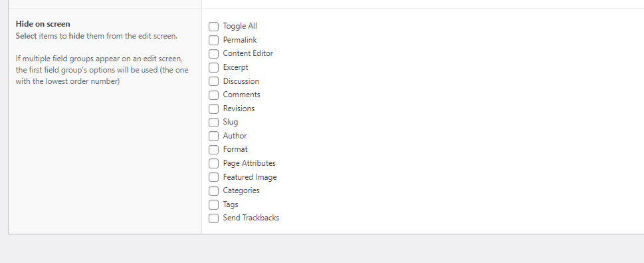
Task: Click the 'Page Attributes' label text
Action: pyautogui.click(x=249, y=163)
